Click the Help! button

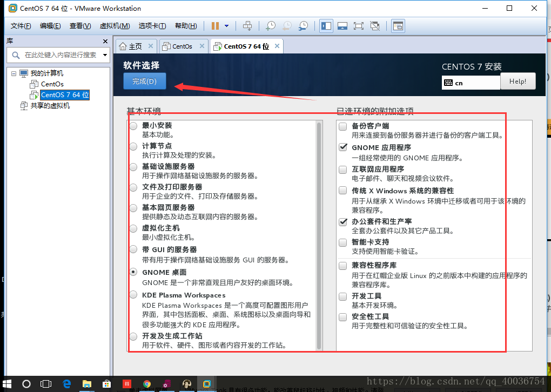518,81
